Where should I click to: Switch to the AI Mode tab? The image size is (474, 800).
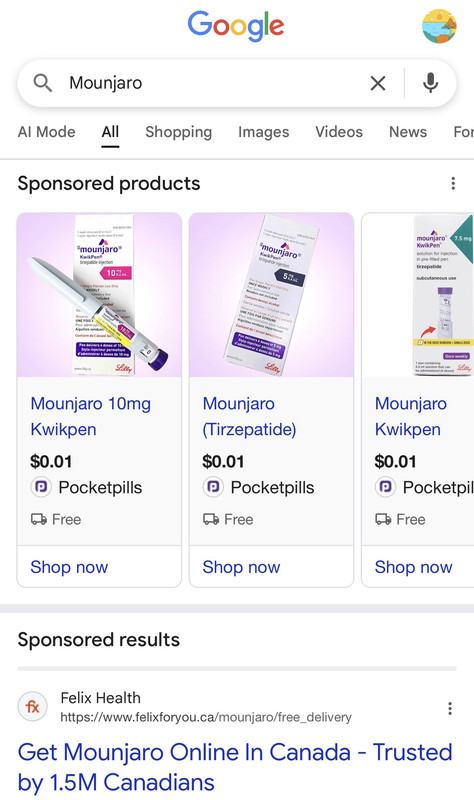pos(46,132)
